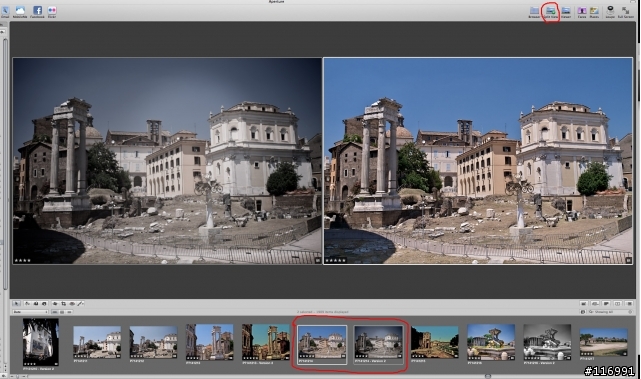Share photos via the Facebook icon
The height and width of the screenshot is (379, 641).
[x=38, y=11]
